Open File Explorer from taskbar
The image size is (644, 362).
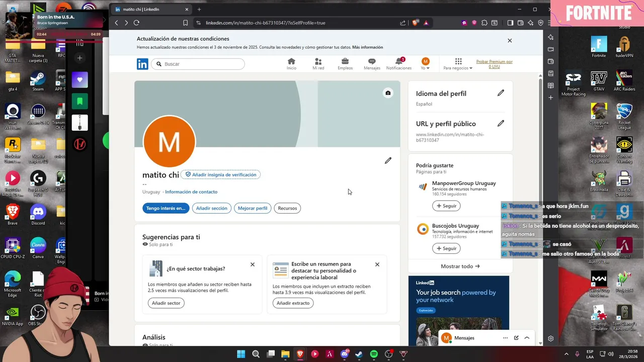pyautogui.click(x=285, y=354)
